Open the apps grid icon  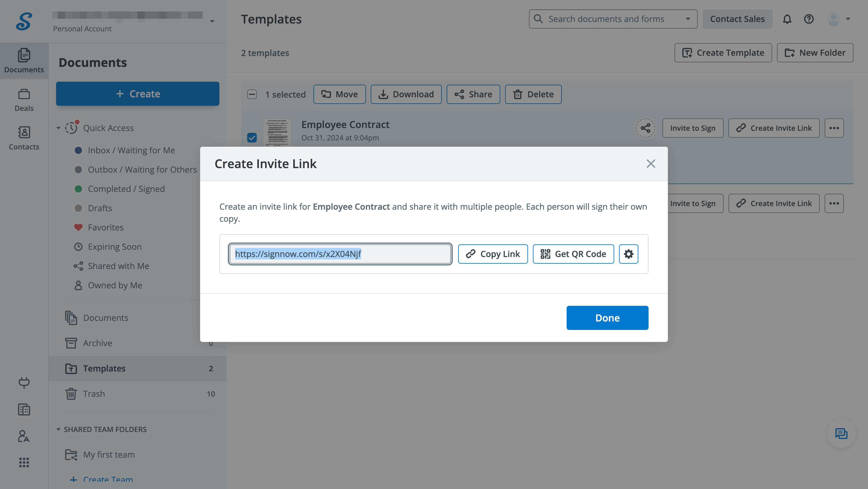point(24,462)
